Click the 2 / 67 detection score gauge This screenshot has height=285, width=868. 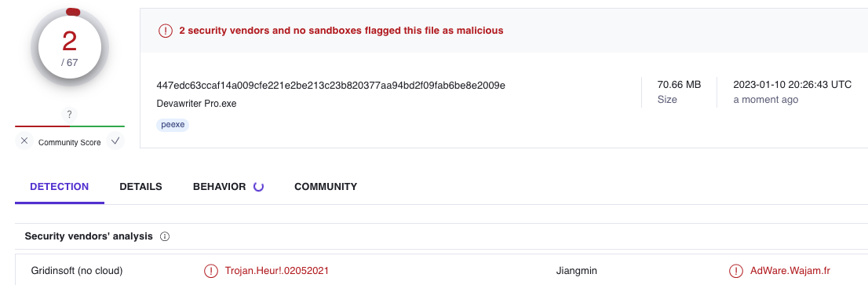point(69,48)
